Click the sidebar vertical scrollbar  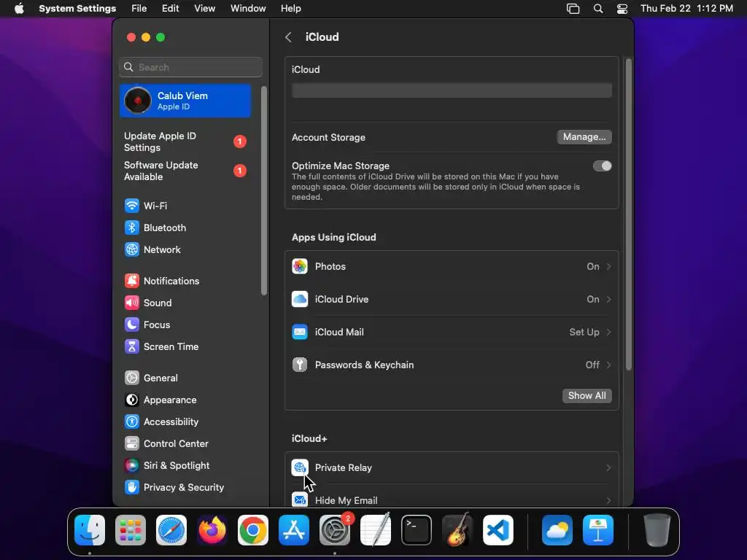(x=264, y=190)
